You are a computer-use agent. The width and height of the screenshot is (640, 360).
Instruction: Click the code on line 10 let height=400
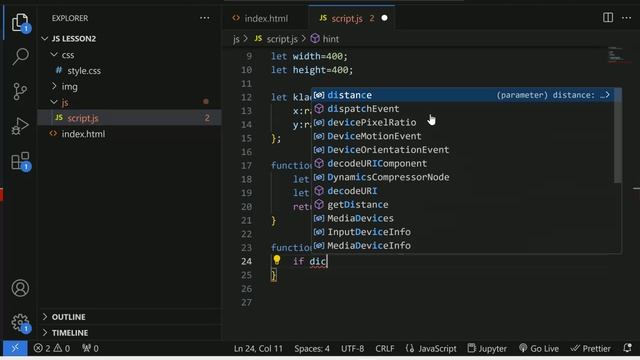click(x=312, y=70)
